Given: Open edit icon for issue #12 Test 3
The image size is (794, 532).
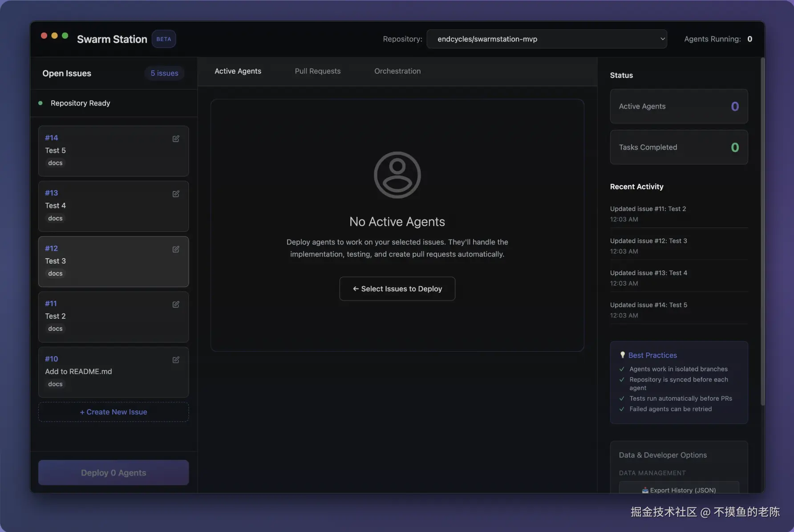Looking at the screenshot, I should pos(176,249).
